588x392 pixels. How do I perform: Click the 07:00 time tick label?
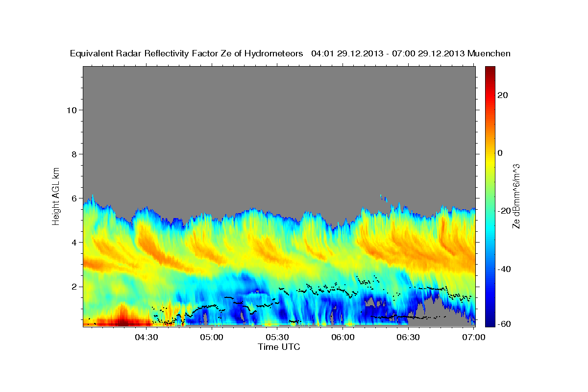click(474, 337)
